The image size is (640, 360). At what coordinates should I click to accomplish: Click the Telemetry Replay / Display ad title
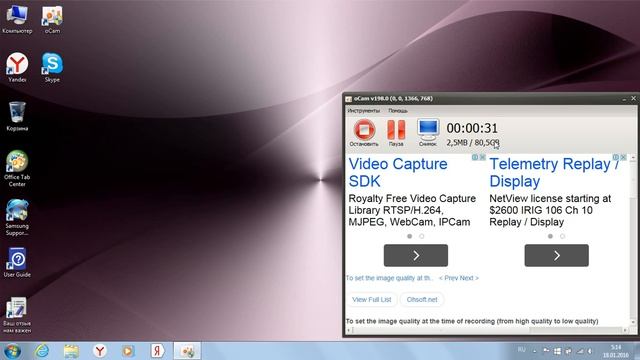(554, 172)
